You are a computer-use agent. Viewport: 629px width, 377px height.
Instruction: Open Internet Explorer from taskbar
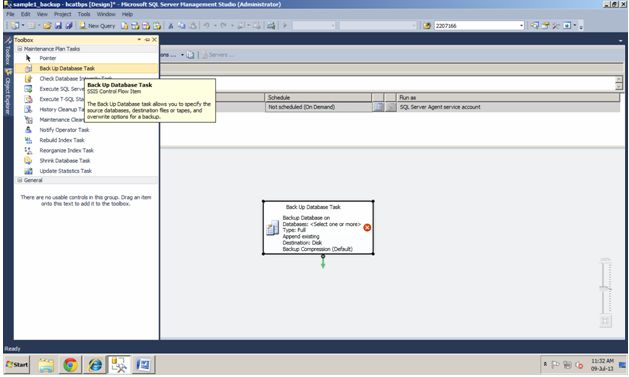coord(95,365)
